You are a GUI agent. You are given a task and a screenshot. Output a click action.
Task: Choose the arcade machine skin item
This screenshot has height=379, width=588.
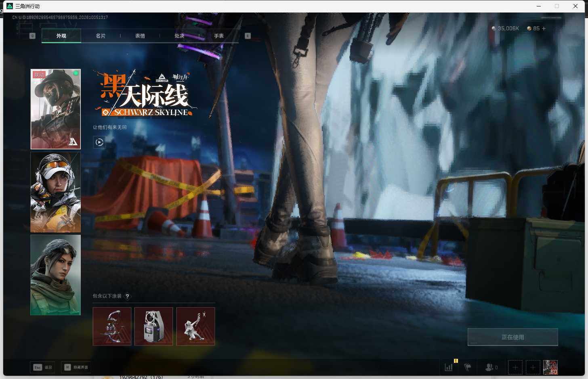[153, 326]
